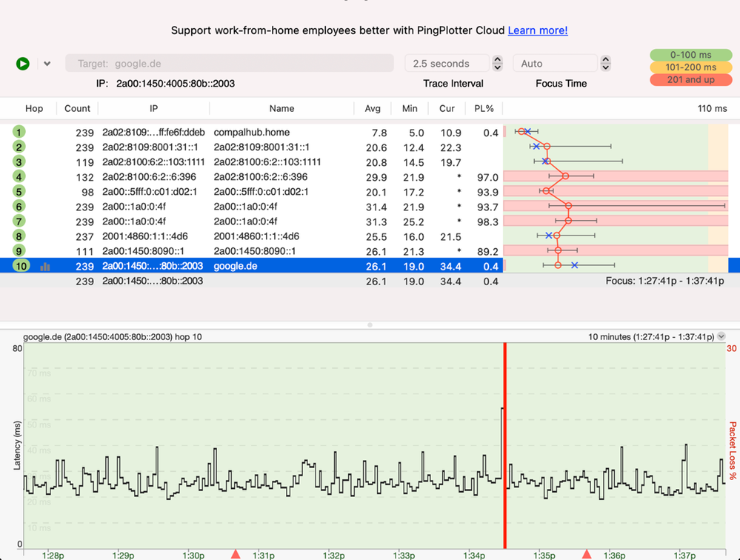Image resolution: width=740 pixels, height=560 pixels.
Task: Click 2a02:8109:8001:31::1 in the Name column
Action: pos(261,147)
